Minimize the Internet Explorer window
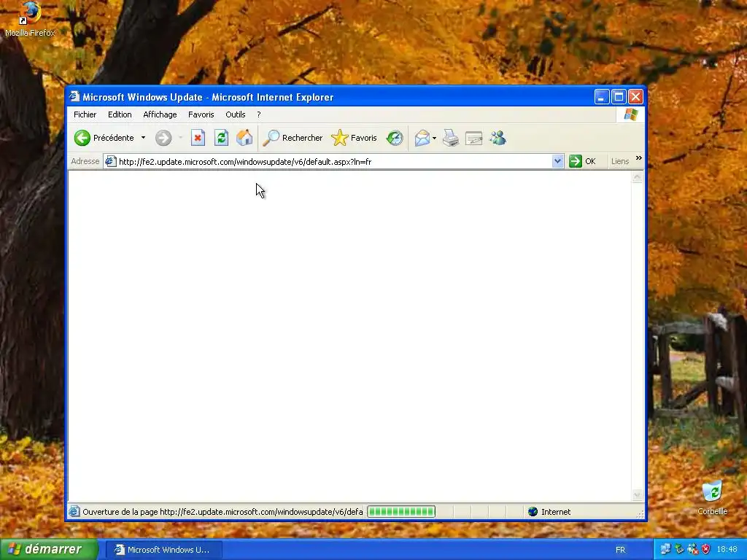 point(602,97)
